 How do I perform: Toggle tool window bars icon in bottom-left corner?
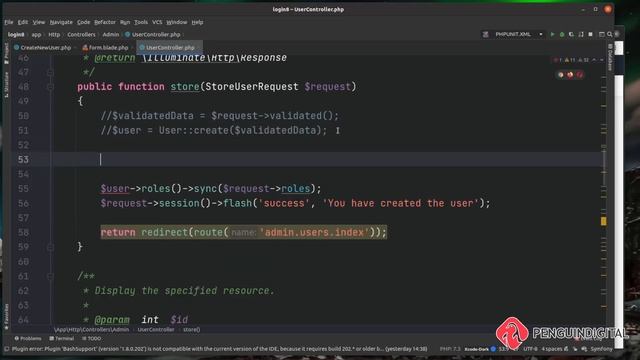pyautogui.click(x=6, y=349)
